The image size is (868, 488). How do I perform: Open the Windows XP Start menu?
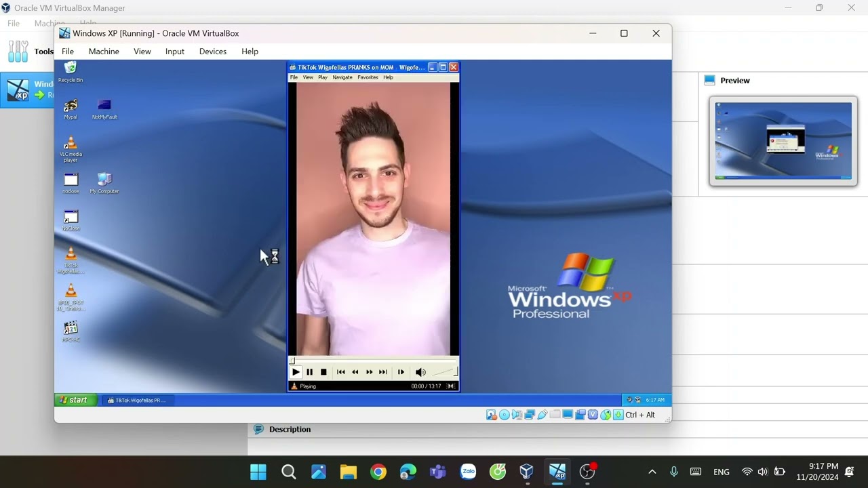coord(75,400)
